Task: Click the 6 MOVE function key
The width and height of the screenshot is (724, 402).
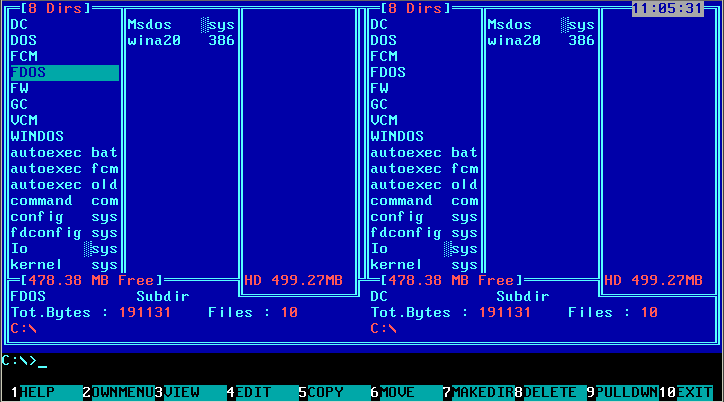Action: click(406, 392)
